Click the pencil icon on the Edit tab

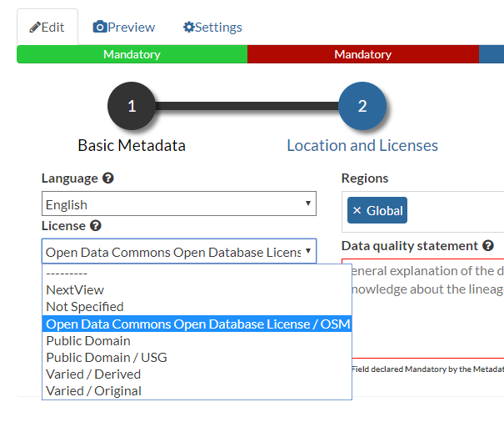[35, 28]
